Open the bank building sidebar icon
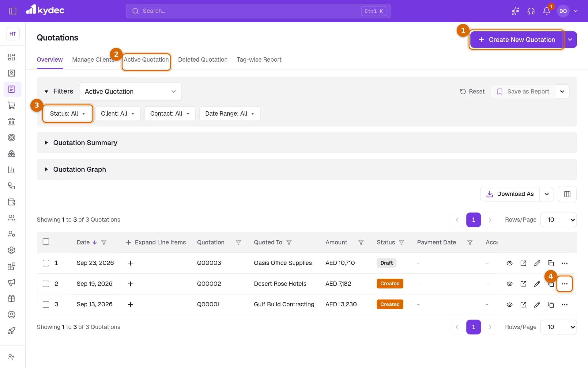Image resolution: width=588 pixels, height=368 pixels. pos(12,121)
